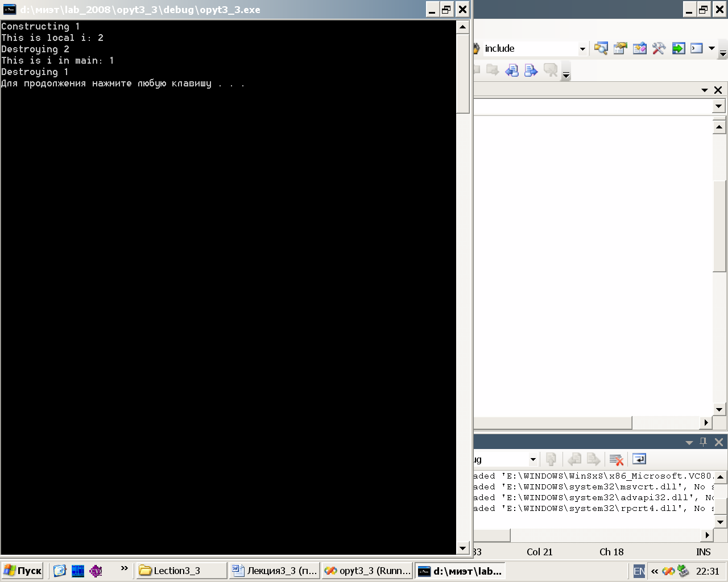Click the Output panel's scroll up arrow
The height and width of the screenshot is (582, 728).
pos(721,477)
